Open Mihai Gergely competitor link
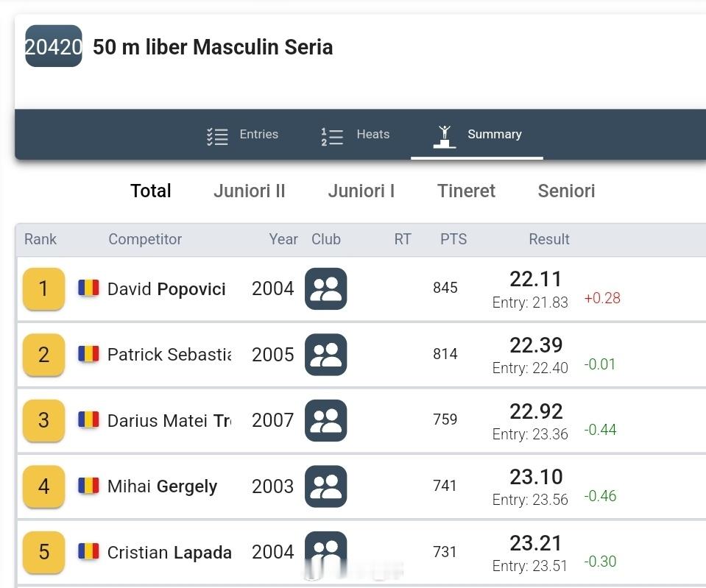Image resolution: width=706 pixels, height=588 pixels. pos(162,486)
